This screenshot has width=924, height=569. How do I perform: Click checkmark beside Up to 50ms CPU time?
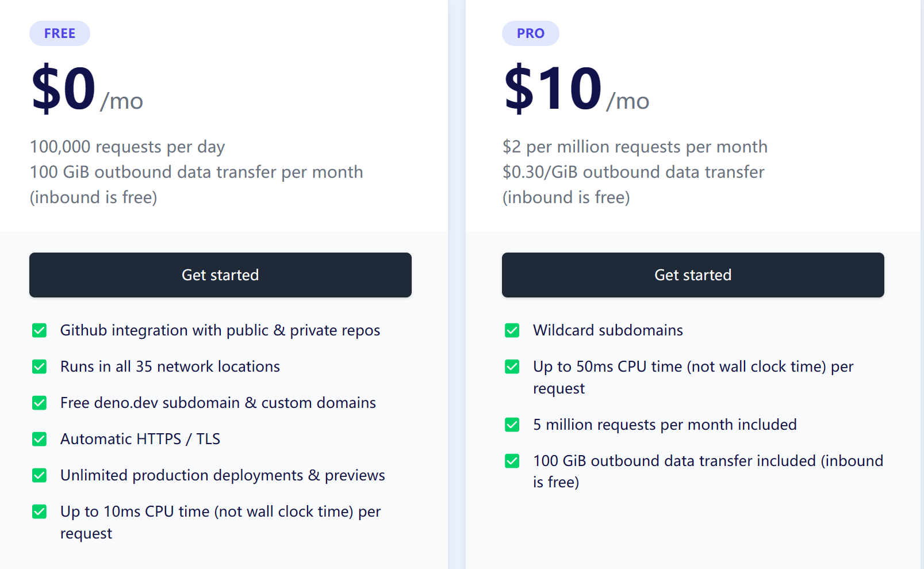click(512, 366)
